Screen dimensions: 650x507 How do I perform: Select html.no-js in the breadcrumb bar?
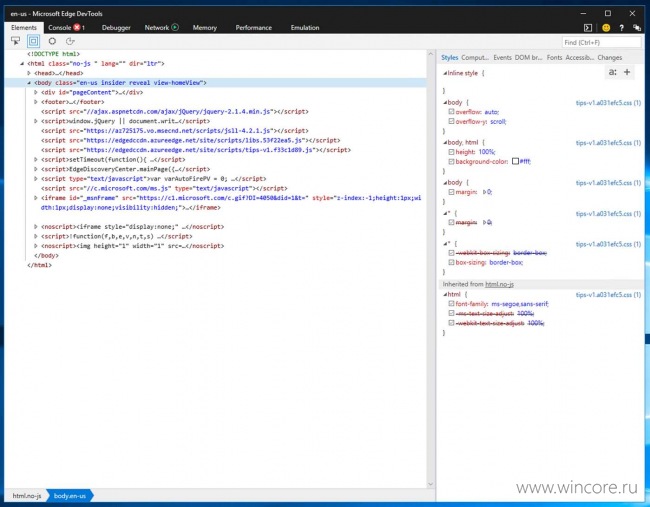click(27, 495)
